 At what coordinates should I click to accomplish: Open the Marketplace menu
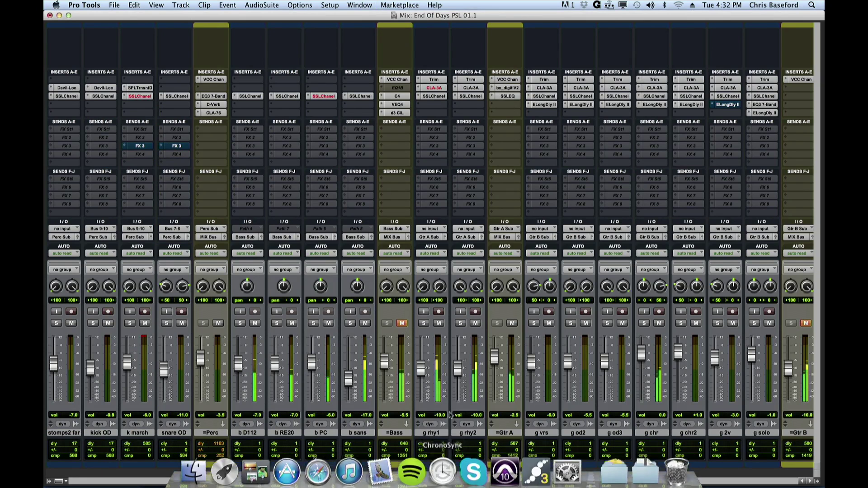pos(400,5)
